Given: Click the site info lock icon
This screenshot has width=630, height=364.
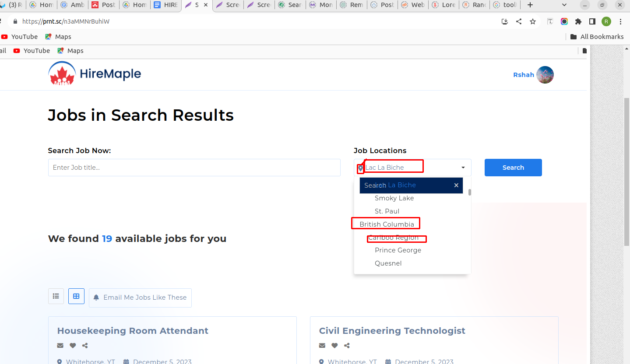Looking at the screenshot, I should pos(15,21).
